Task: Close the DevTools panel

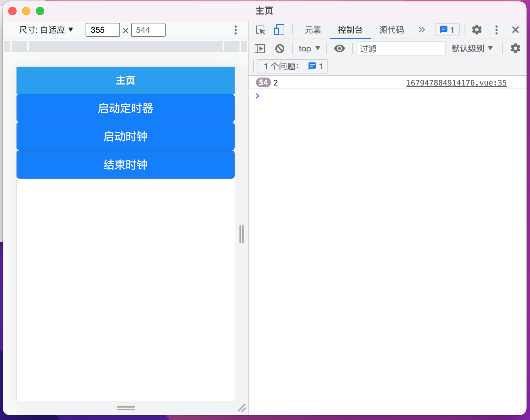Action: click(515, 30)
